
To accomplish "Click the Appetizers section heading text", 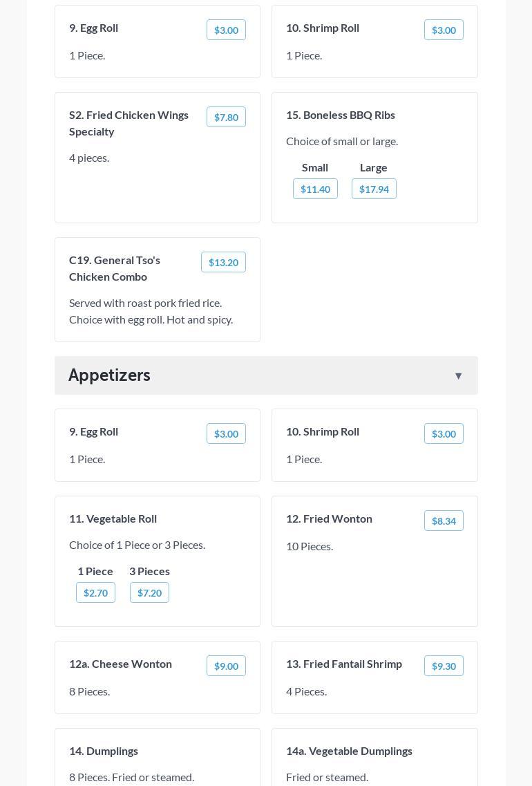I will coord(109,375).
